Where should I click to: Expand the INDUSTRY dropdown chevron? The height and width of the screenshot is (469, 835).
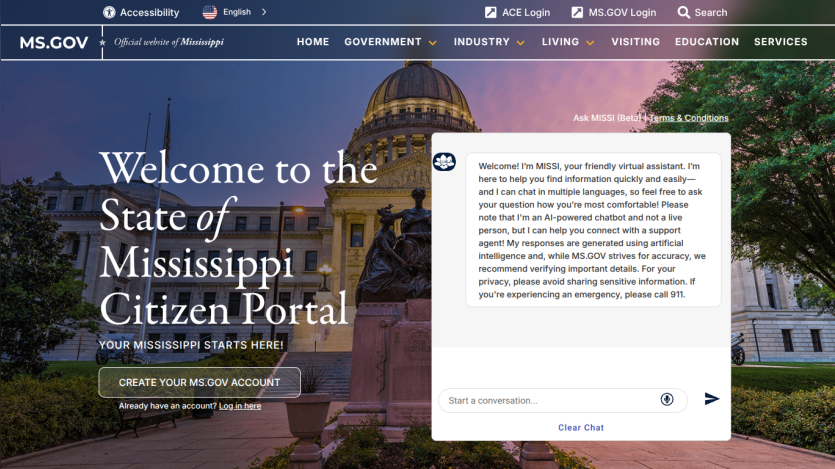(520, 43)
